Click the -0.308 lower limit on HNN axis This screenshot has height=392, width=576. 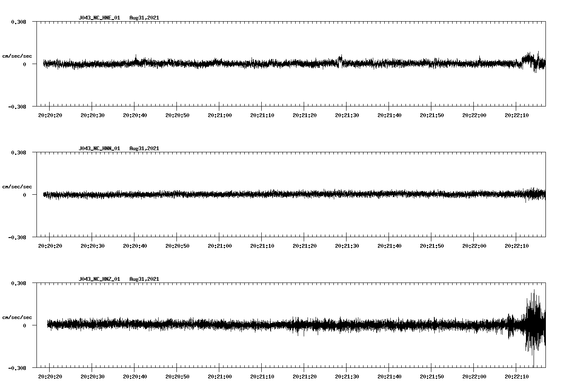tap(17, 237)
